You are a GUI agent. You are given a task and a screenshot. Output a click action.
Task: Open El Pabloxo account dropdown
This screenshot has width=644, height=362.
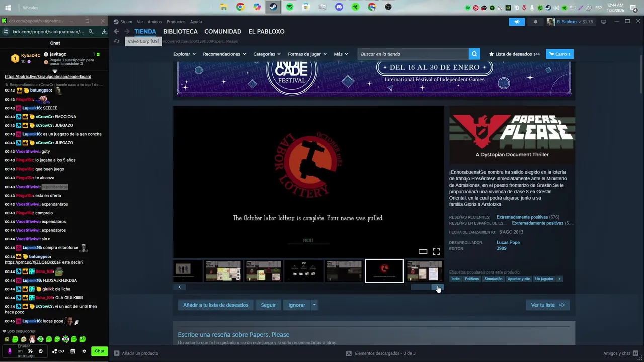(x=570, y=22)
